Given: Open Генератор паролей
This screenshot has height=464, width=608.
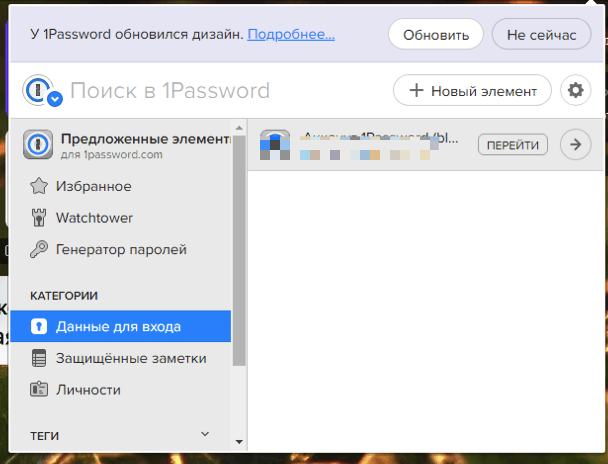Looking at the screenshot, I should [121, 249].
